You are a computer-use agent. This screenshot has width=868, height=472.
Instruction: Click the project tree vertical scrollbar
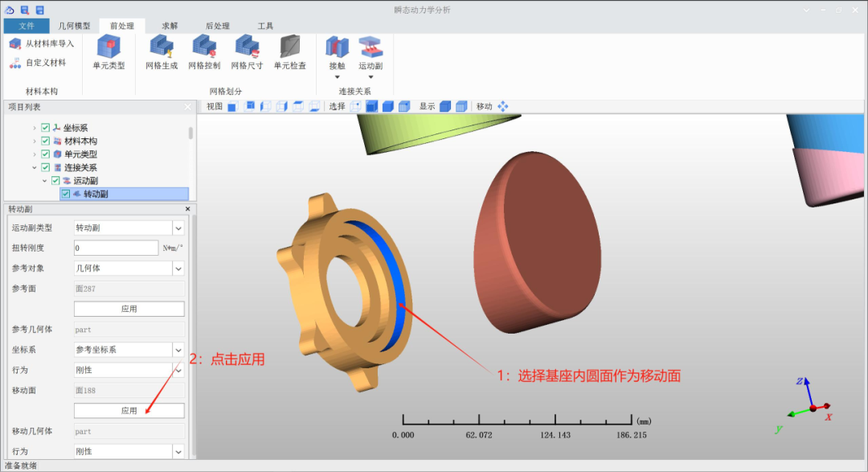(x=191, y=133)
